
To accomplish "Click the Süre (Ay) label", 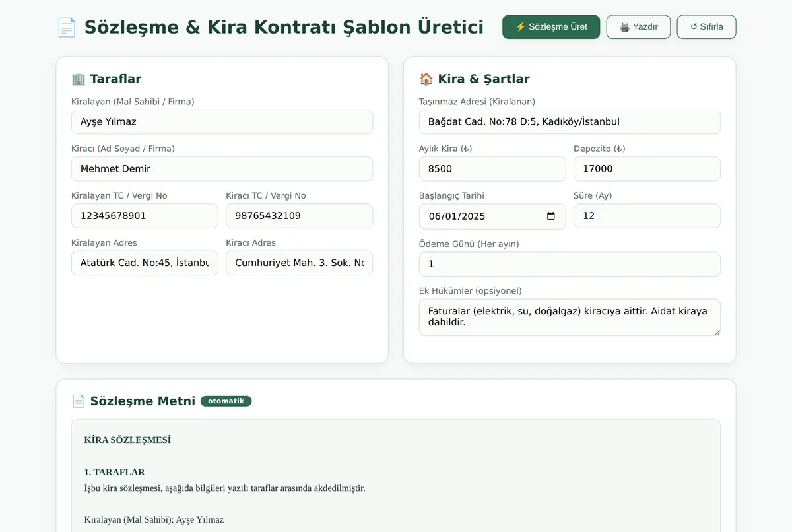I will [x=593, y=195].
